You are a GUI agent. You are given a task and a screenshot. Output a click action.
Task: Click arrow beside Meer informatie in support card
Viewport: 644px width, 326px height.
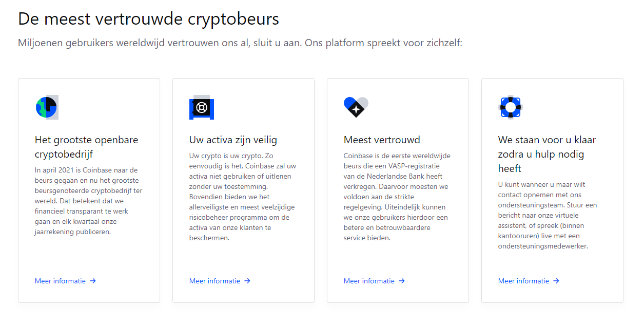coord(556,281)
